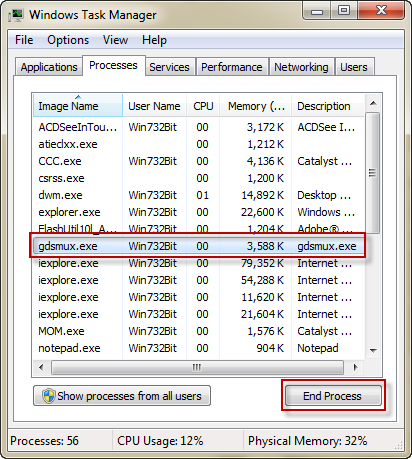Image resolution: width=412 pixels, height=459 pixels.
Task: Click the vertical scrollbar down arrow
Action: pos(373,351)
